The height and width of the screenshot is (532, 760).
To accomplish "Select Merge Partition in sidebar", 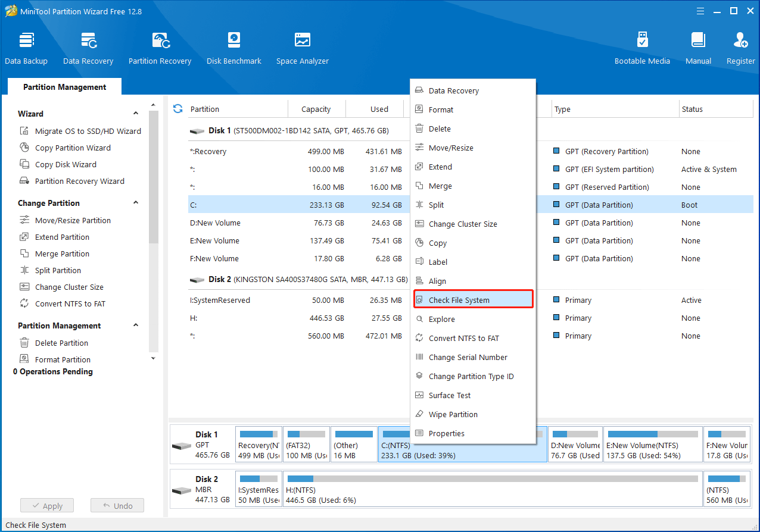I will [54, 254].
